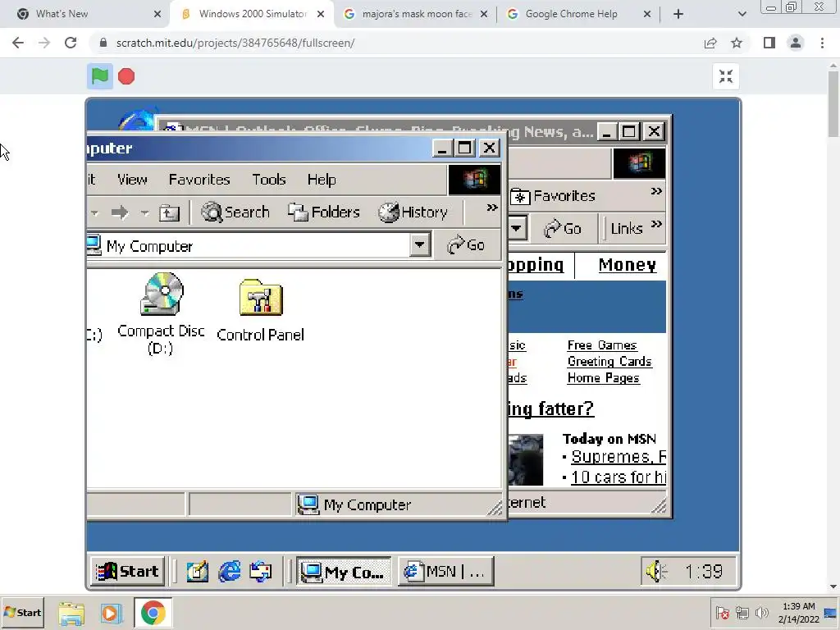Open the Tools menu

coord(269,180)
